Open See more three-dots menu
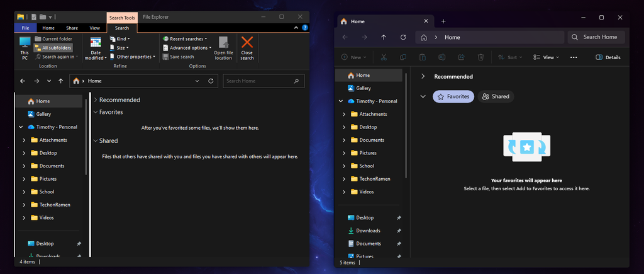 [x=574, y=57]
